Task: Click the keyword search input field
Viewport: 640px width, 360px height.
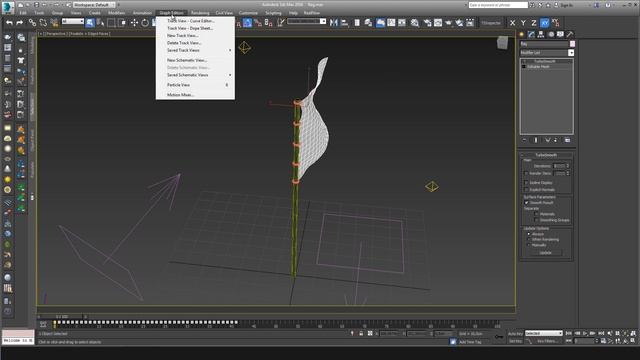Action: tap(498, 5)
